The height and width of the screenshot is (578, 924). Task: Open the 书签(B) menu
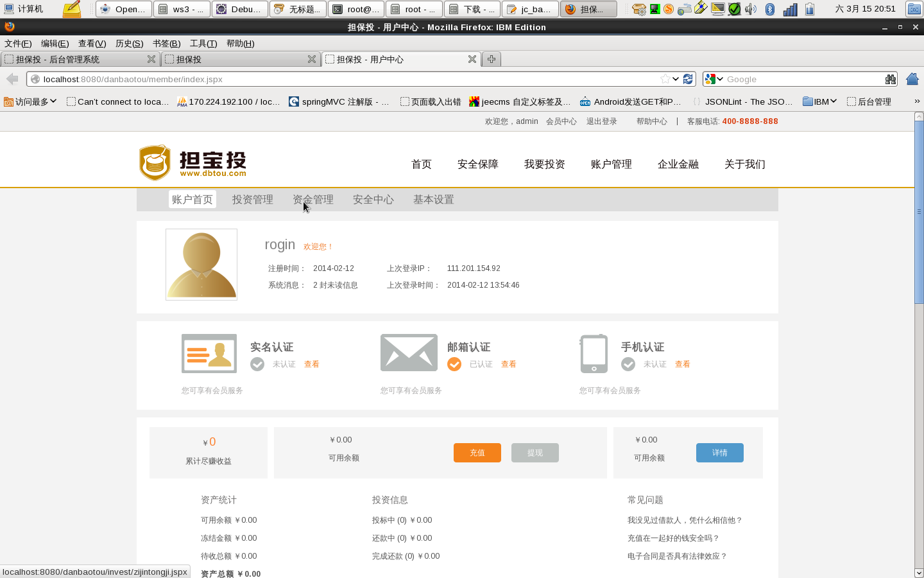pyautogui.click(x=166, y=44)
